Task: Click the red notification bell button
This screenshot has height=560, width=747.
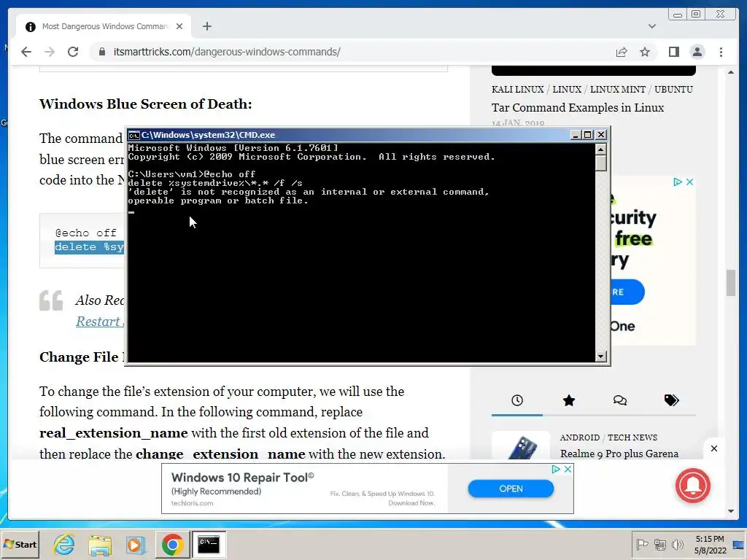Action: tap(692, 485)
